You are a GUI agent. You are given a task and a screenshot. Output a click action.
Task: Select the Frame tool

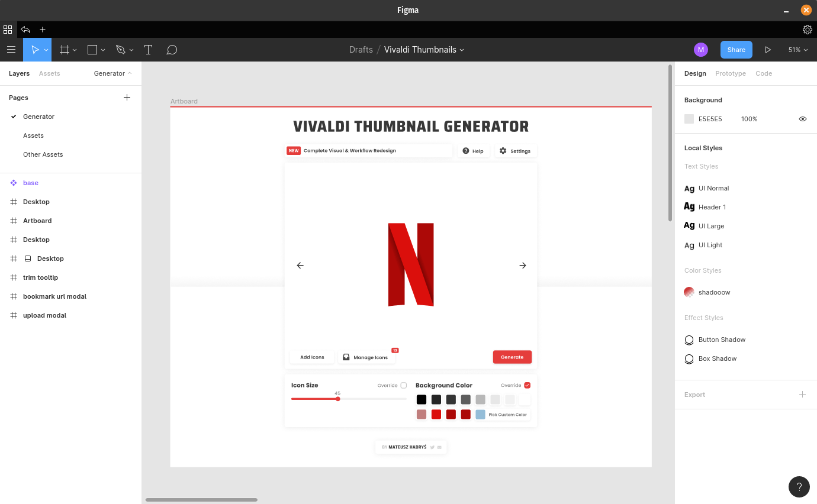tap(64, 50)
